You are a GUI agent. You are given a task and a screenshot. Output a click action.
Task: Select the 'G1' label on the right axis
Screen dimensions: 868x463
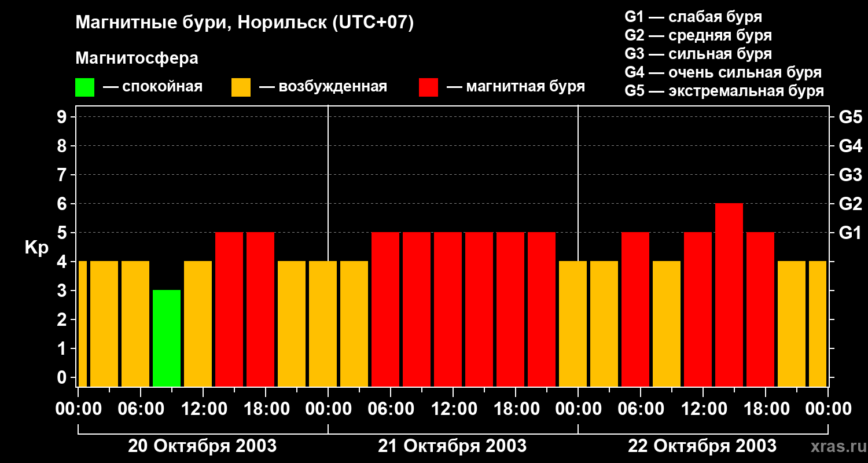(x=851, y=233)
